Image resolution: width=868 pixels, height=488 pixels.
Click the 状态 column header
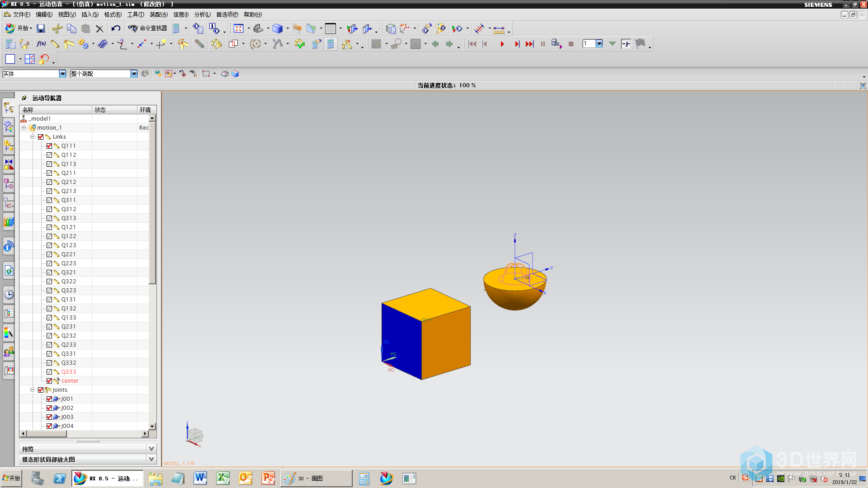[x=114, y=110]
